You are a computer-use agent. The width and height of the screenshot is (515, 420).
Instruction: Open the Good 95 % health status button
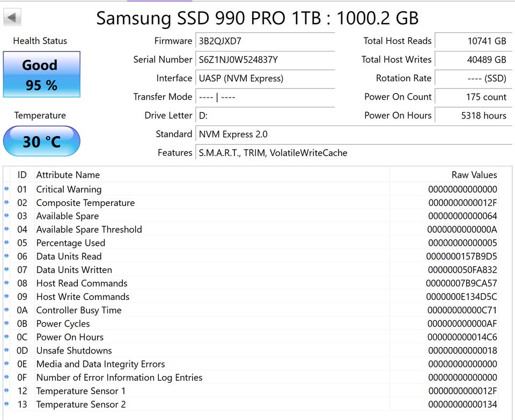[x=42, y=74]
